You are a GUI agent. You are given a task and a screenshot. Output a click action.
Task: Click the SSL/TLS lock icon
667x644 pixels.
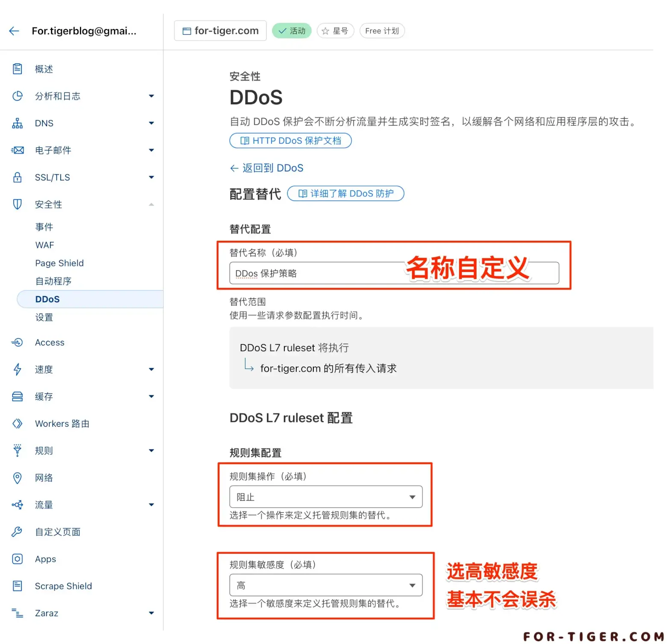[17, 177]
